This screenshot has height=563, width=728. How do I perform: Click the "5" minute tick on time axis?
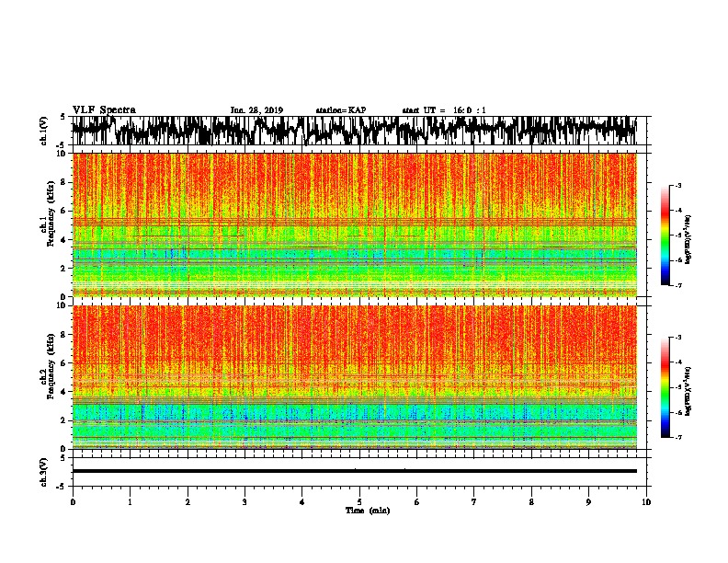tap(359, 502)
